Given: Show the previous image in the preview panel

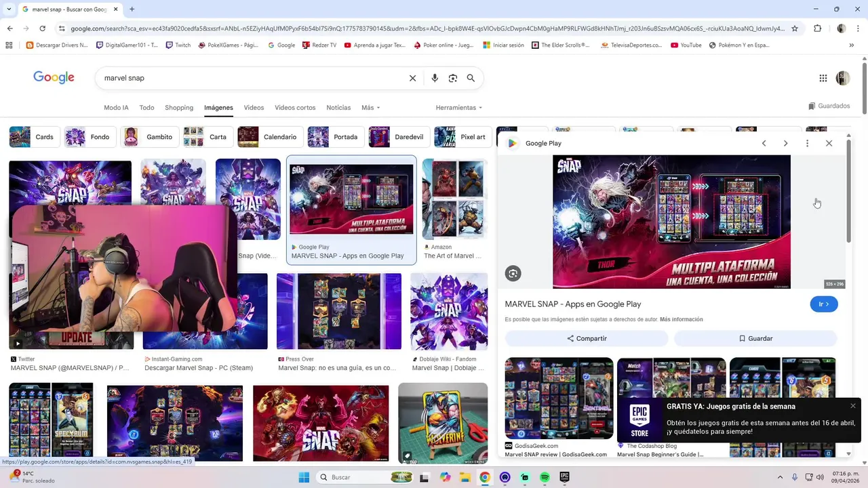Looking at the screenshot, I should (x=764, y=143).
